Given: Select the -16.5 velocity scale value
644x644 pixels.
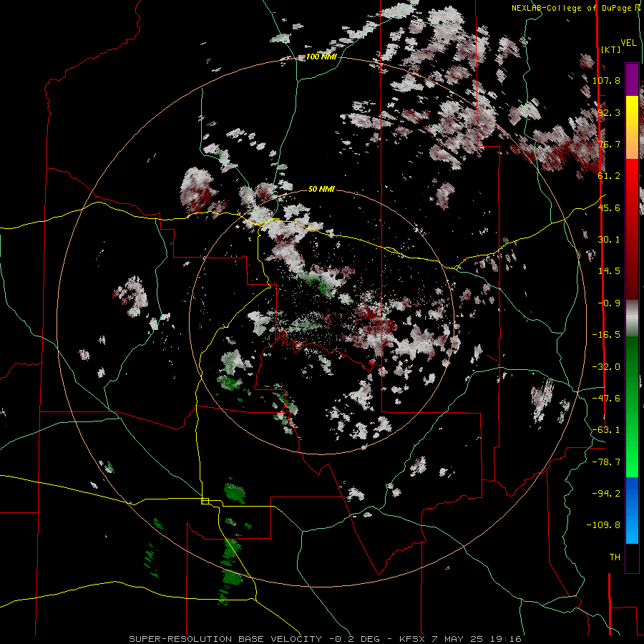Looking at the screenshot, I should tap(606, 335).
